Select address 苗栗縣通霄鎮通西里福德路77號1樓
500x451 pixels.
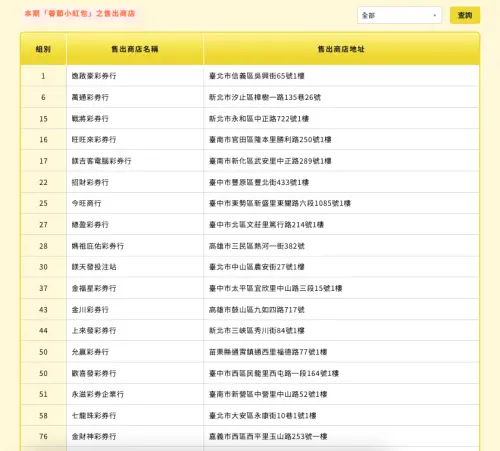click(x=268, y=352)
